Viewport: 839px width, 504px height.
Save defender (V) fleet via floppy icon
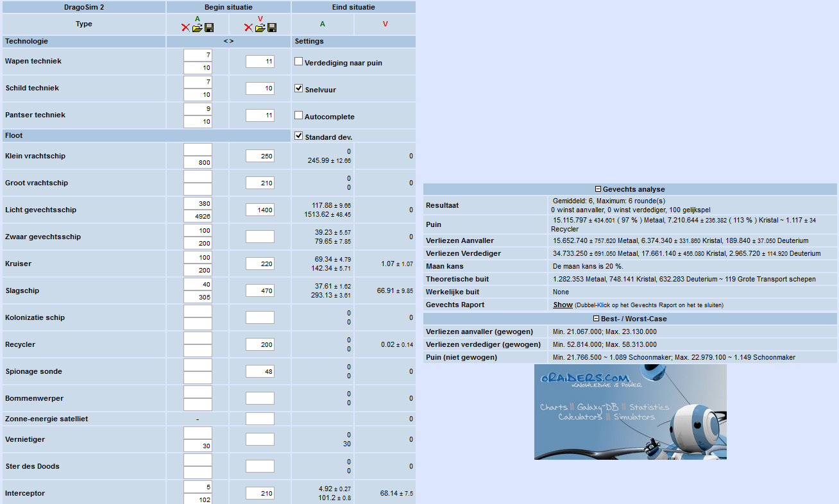pos(271,28)
